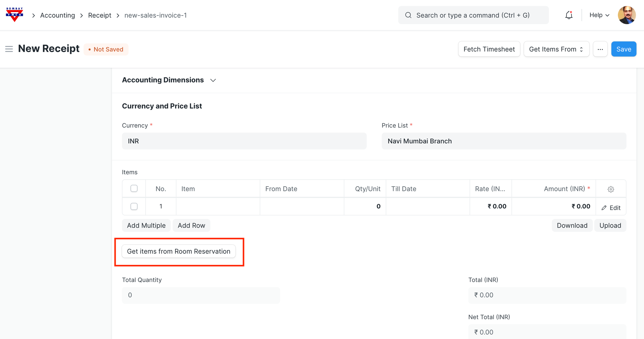Open the user profile avatar
Viewport: 644px width, 339px height.
pos(626,15)
